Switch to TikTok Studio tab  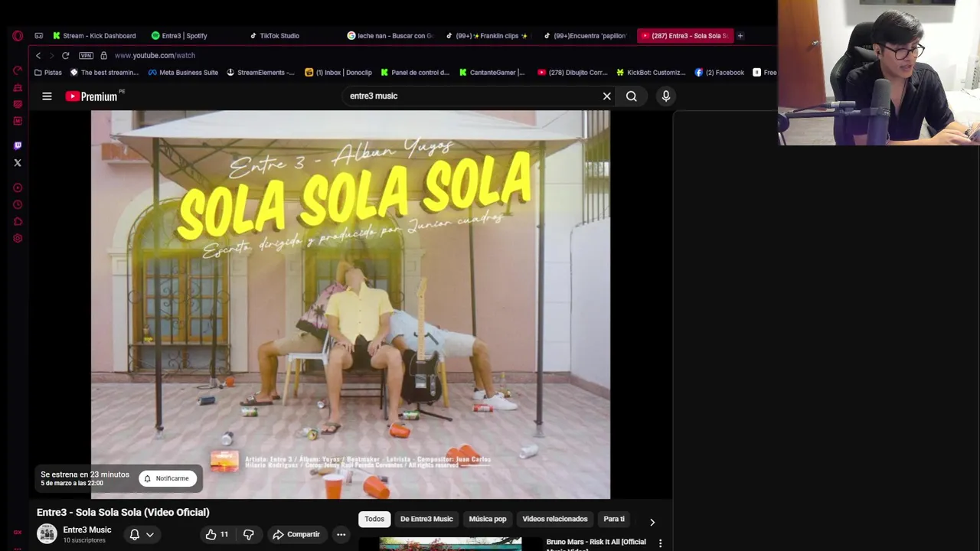(274, 36)
